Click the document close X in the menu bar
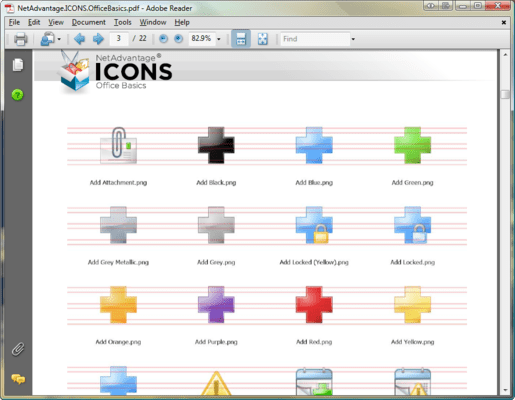 click(504, 22)
